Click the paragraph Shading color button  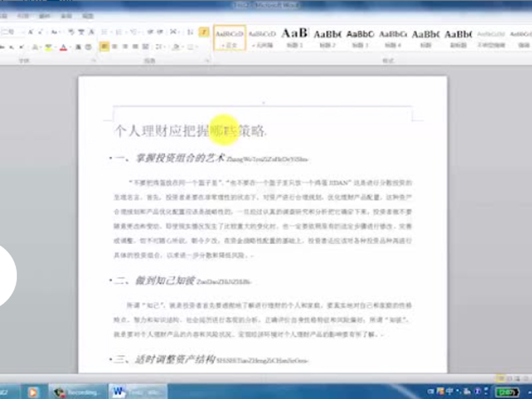click(x=176, y=47)
